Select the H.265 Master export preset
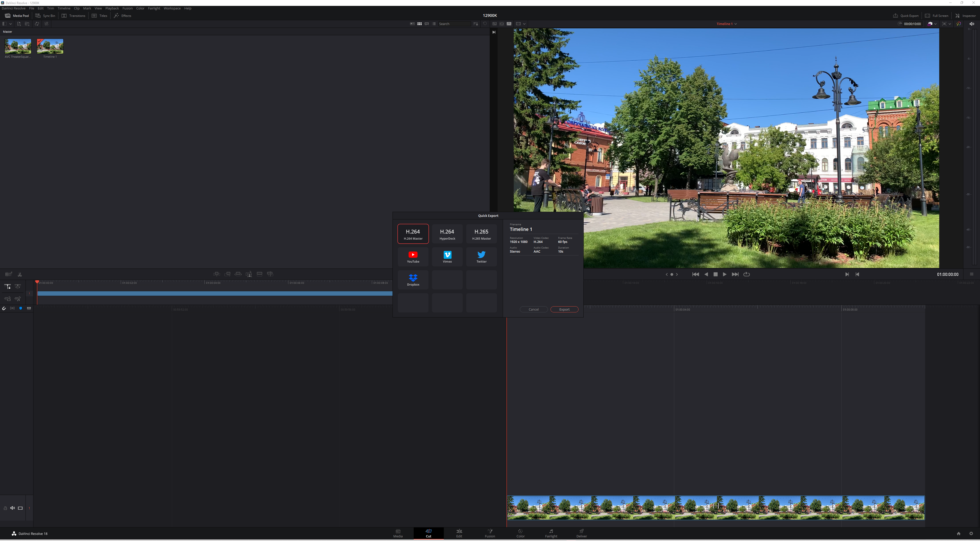Screen dimensions: 980x541 481,234
